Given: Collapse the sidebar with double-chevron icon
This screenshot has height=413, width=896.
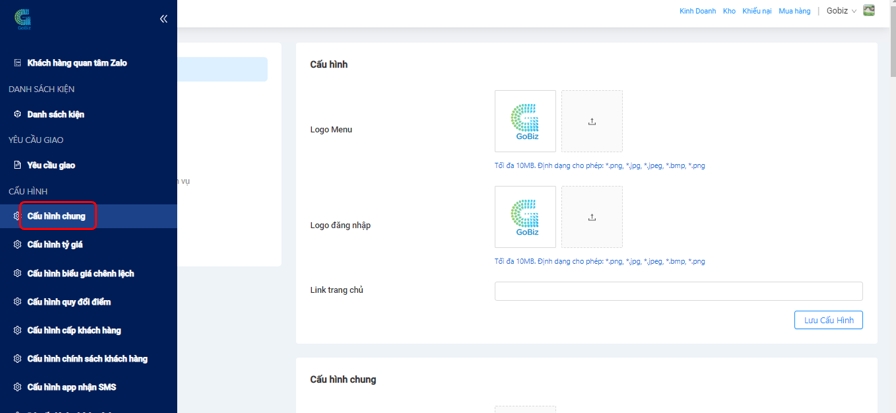Looking at the screenshot, I should tap(163, 19).
